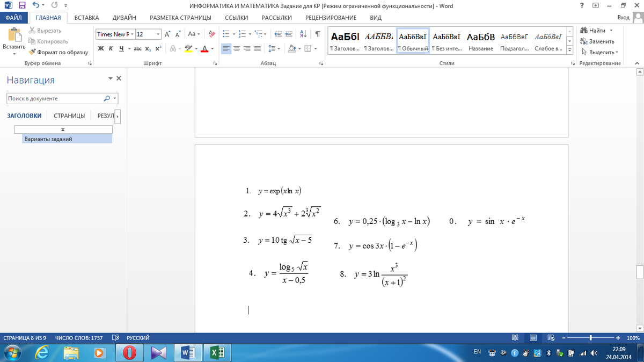Click the sort A-Z icon
Image resolution: width=644 pixels, height=362 pixels.
(303, 34)
